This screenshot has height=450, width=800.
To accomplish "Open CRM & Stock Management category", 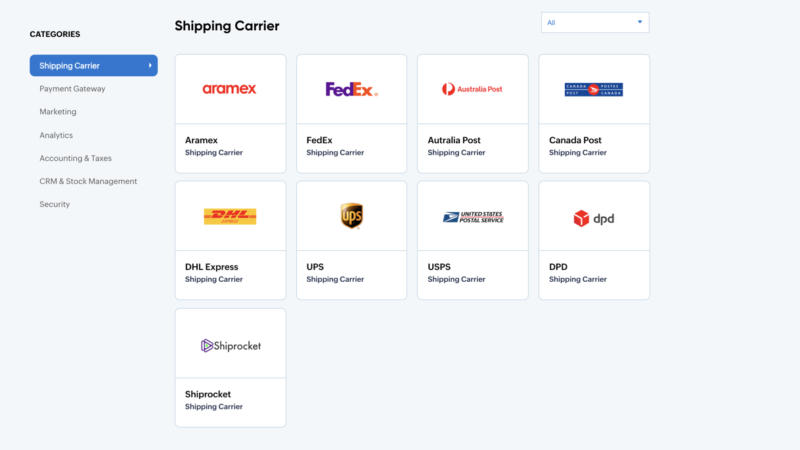I will click(x=88, y=181).
